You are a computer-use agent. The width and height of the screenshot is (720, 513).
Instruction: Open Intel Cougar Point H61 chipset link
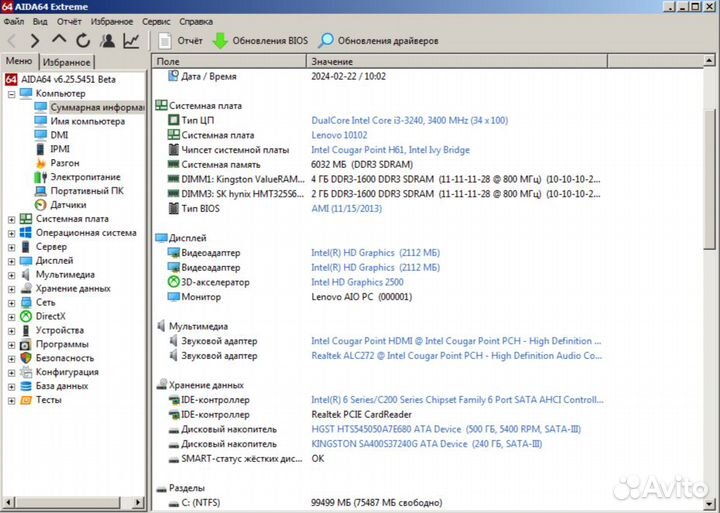pos(390,150)
